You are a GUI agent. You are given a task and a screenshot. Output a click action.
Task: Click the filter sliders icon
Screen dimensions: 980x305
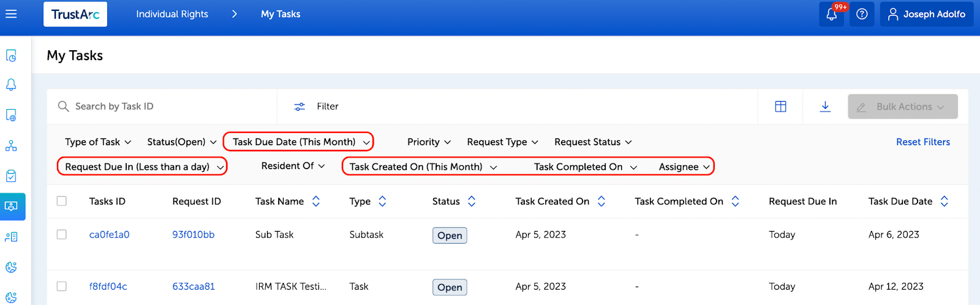[x=300, y=107]
